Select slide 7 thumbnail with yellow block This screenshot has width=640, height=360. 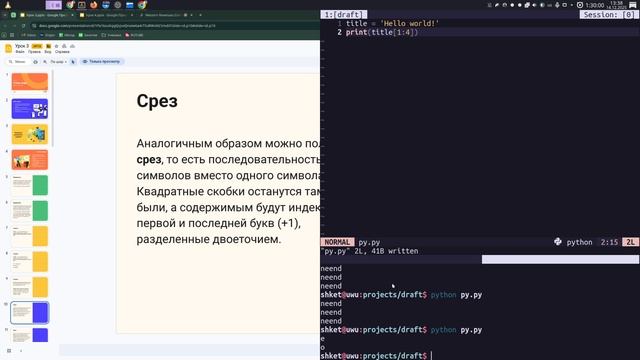coord(30,236)
